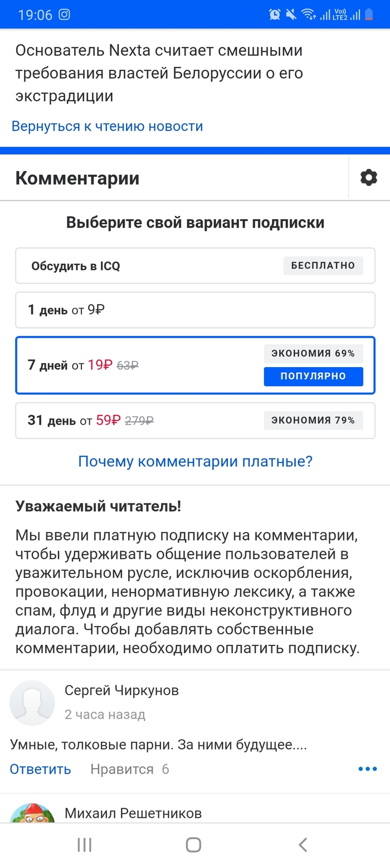Select the free "Обсудить в ICQ" option
The height and width of the screenshot is (868, 390).
(195, 266)
